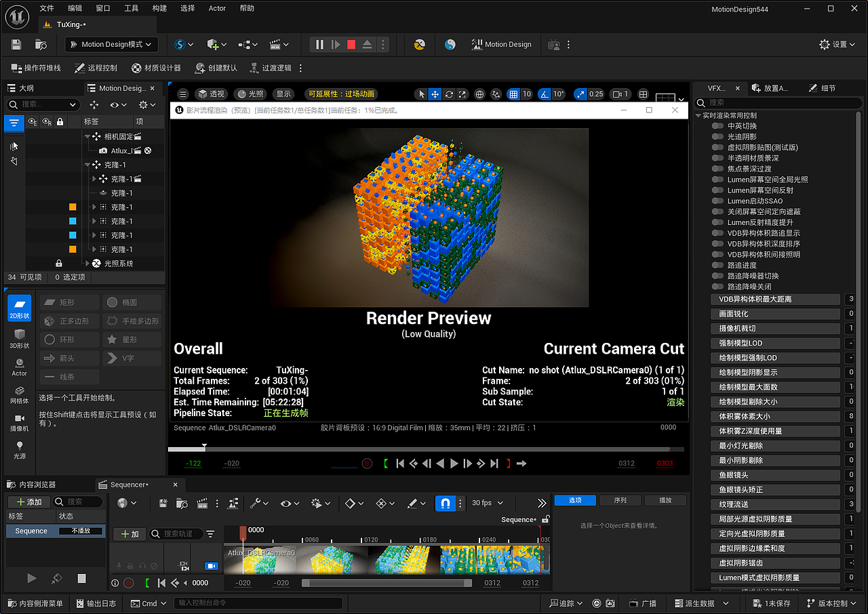The height and width of the screenshot is (614, 868).
Task: Collapse the 相机固定 tree item
Action: 87,137
